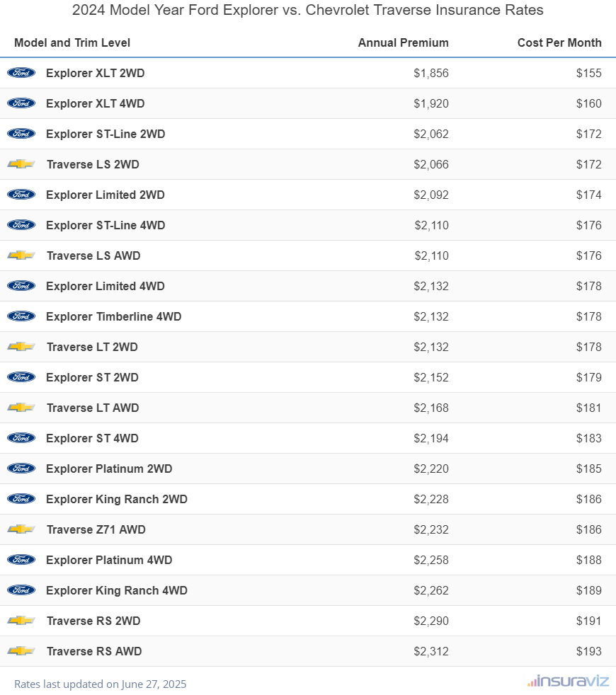The height and width of the screenshot is (695, 616).
Task: Select the Traverse LT AWD row name
Action: (93, 408)
